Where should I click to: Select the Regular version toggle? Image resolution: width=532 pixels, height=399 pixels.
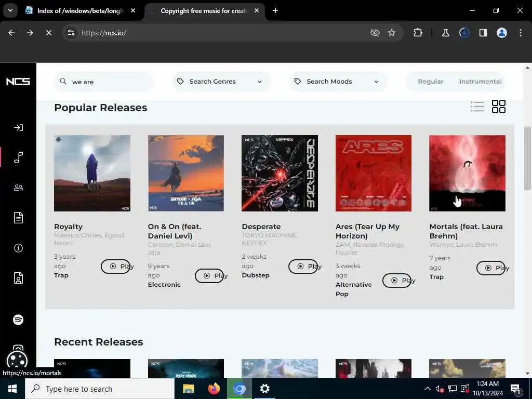pyautogui.click(x=430, y=82)
